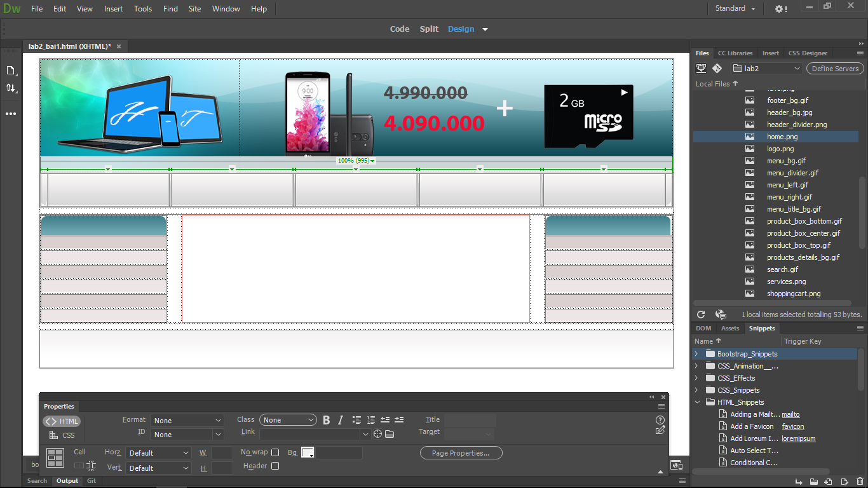Open the Bg color swatch picker
The image size is (868, 488).
(308, 452)
